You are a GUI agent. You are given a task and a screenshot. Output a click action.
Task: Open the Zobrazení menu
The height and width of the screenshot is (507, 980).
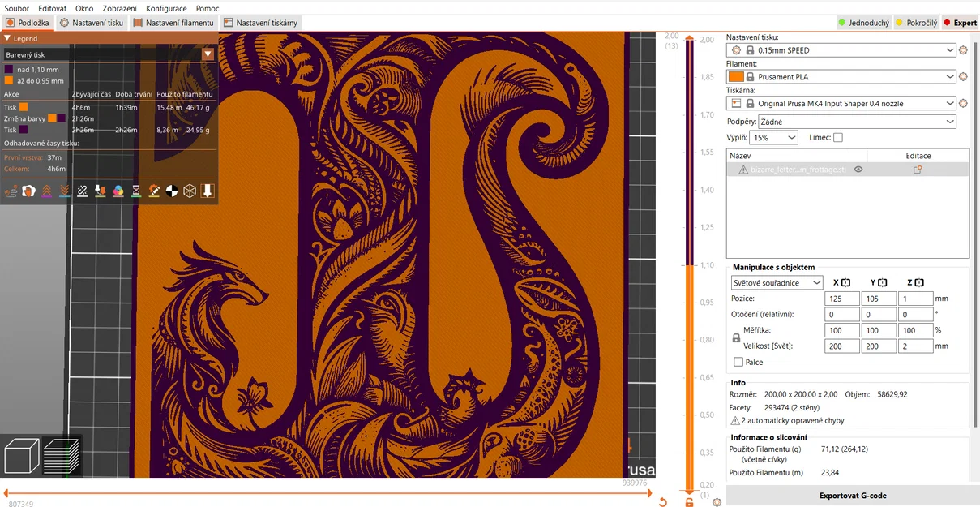click(x=120, y=8)
